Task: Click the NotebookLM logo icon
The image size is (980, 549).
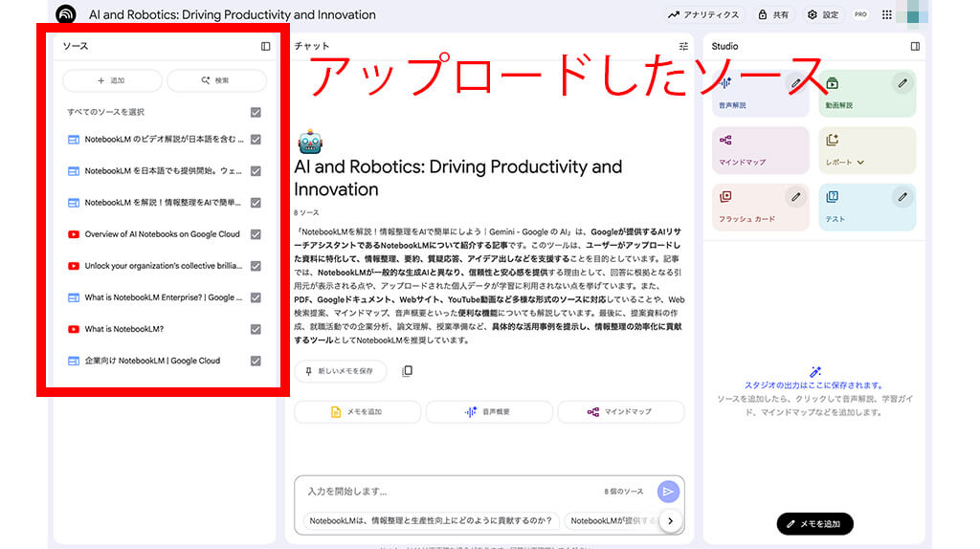Action: (x=66, y=14)
